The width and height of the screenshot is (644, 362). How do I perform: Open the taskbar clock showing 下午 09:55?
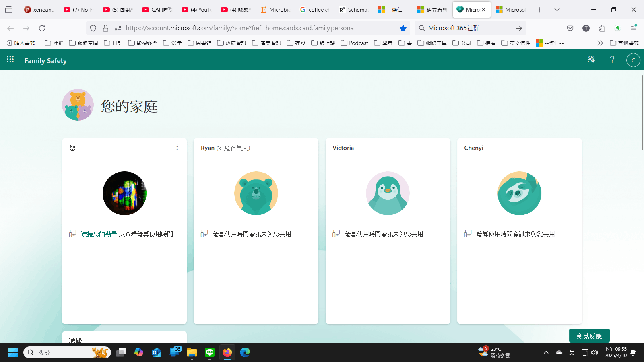615,352
